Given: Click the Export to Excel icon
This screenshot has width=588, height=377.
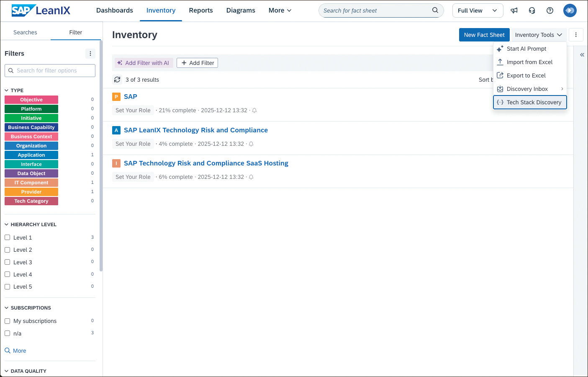Looking at the screenshot, I should [500, 75].
